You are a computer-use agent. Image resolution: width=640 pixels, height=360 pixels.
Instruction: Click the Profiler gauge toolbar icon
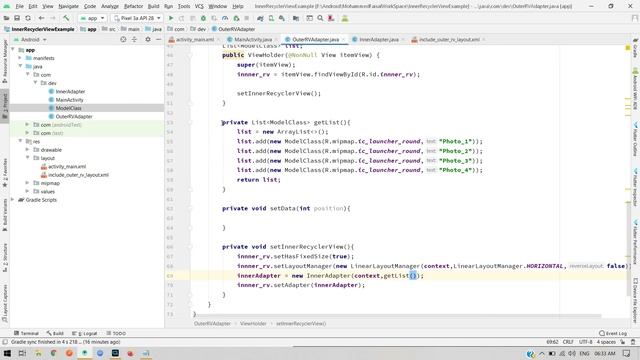click(225, 18)
